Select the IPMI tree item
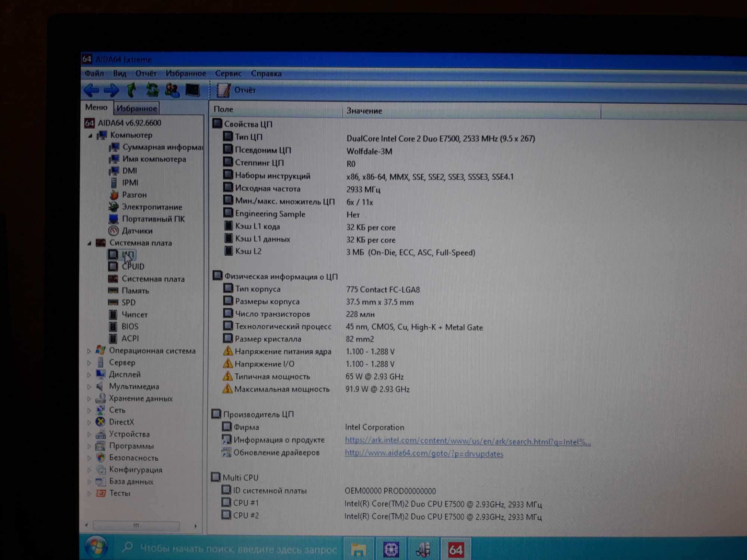 pyautogui.click(x=124, y=183)
